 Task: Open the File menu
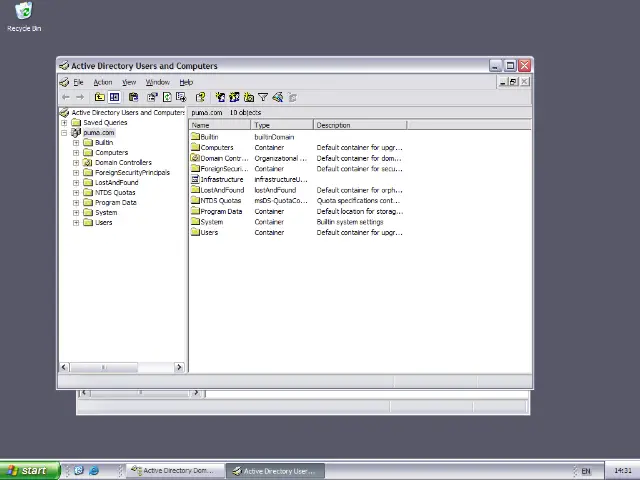coord(78,82)
